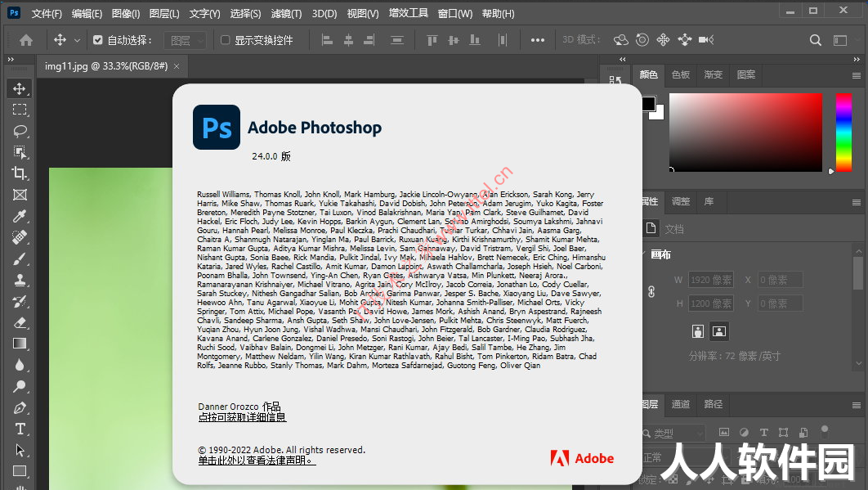Pick the Pen tool
This screenshot has height=490, width=868.
[20, 407]
